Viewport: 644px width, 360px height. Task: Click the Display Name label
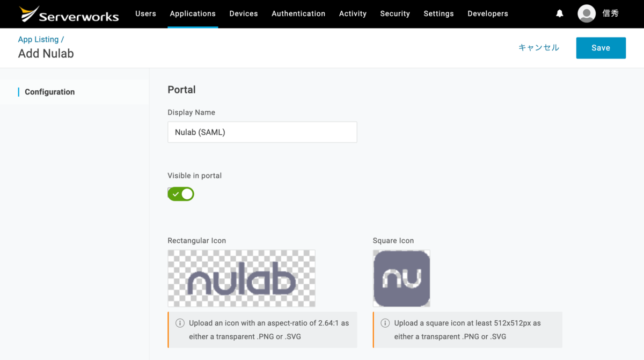[191, 112]
